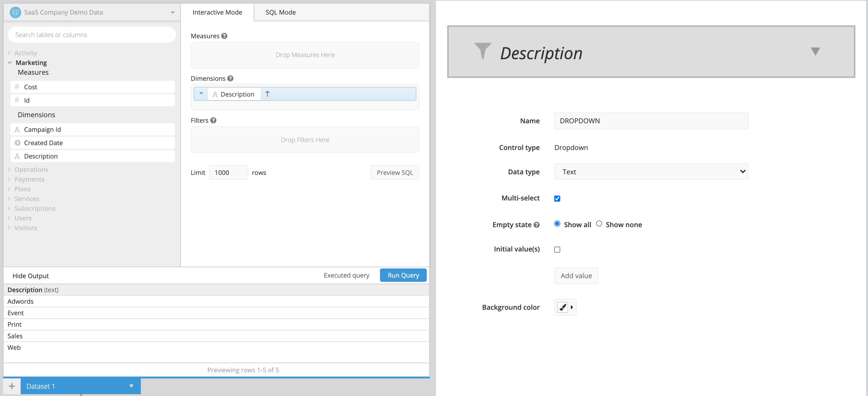
Task: Toggle the Multi-select checkbox
Action: click(x=557, y=199)
